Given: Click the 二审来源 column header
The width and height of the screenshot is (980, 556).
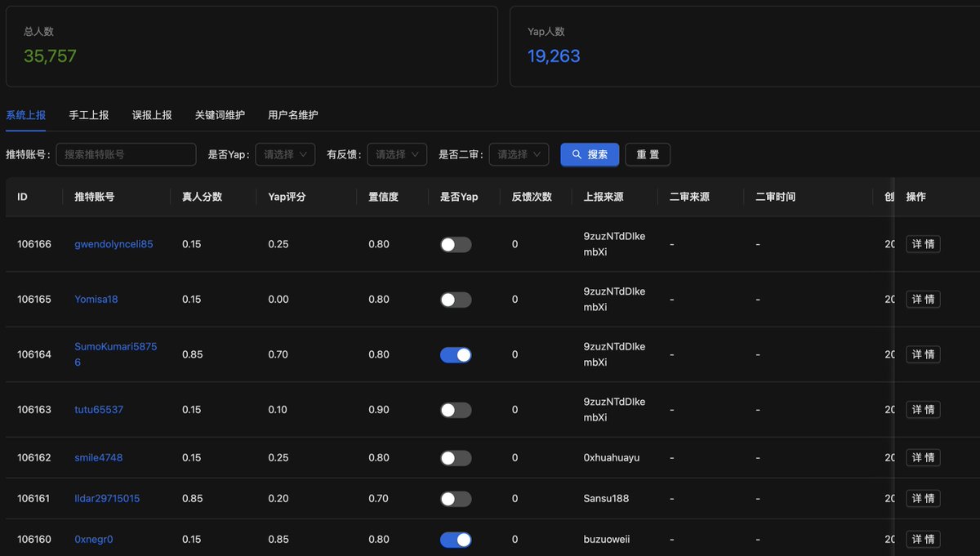Looking at the screenshot, I should 689,197.
